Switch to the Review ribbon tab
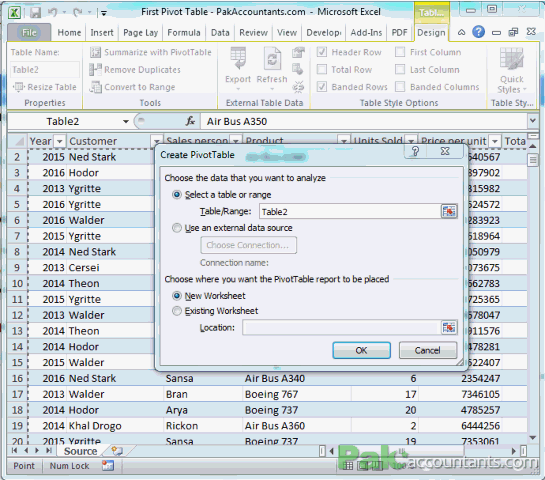Viewport: 545px width, 480px height. [253, 33]
